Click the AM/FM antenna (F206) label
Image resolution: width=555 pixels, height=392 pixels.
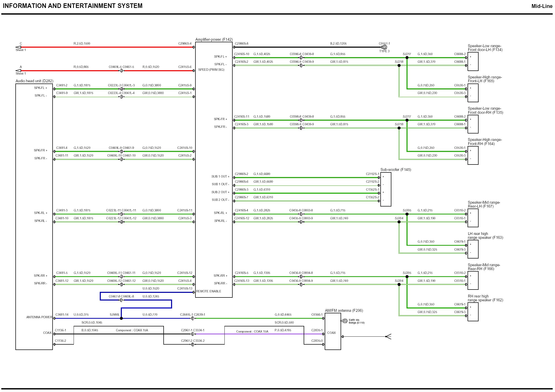coord(344,311)
